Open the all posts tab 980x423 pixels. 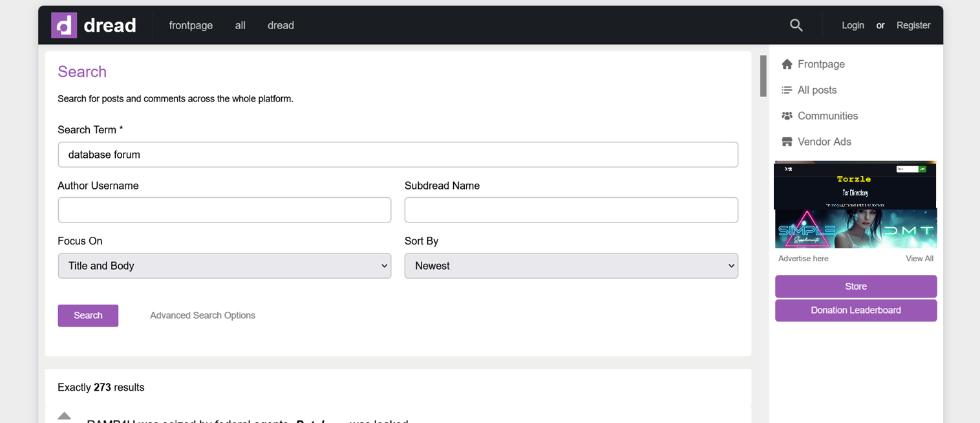pos(240,25)
